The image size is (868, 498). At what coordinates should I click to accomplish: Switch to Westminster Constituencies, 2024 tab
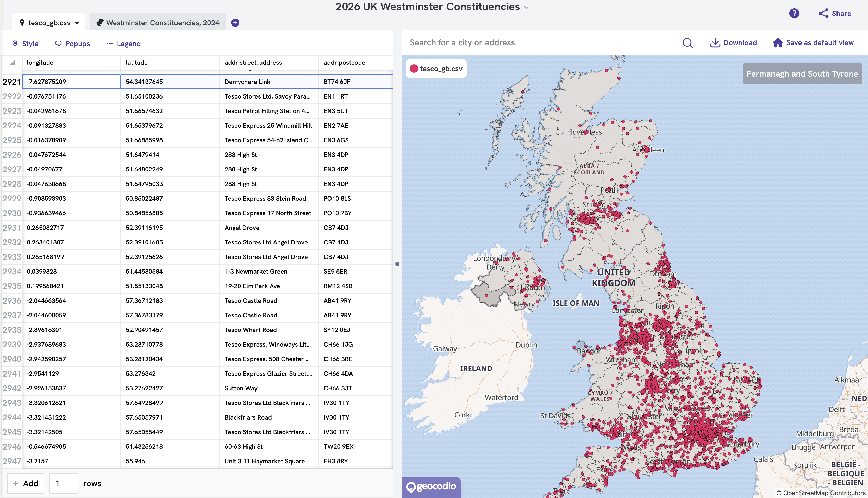point(158,23)
